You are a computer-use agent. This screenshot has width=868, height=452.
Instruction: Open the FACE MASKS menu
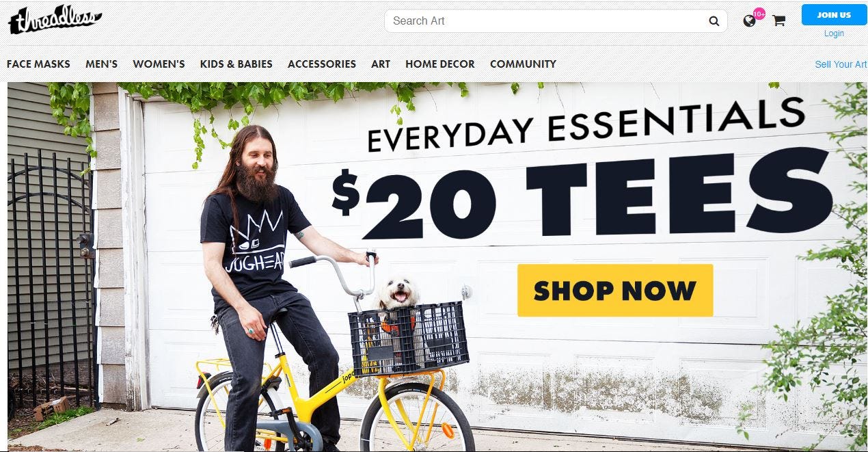[38, 64]
